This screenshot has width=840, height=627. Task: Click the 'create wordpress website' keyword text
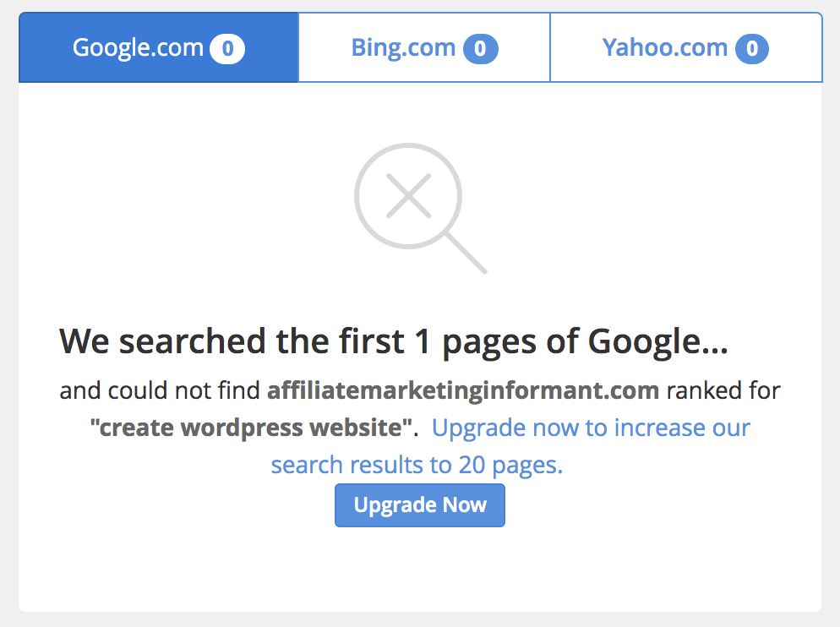[254, 428]
